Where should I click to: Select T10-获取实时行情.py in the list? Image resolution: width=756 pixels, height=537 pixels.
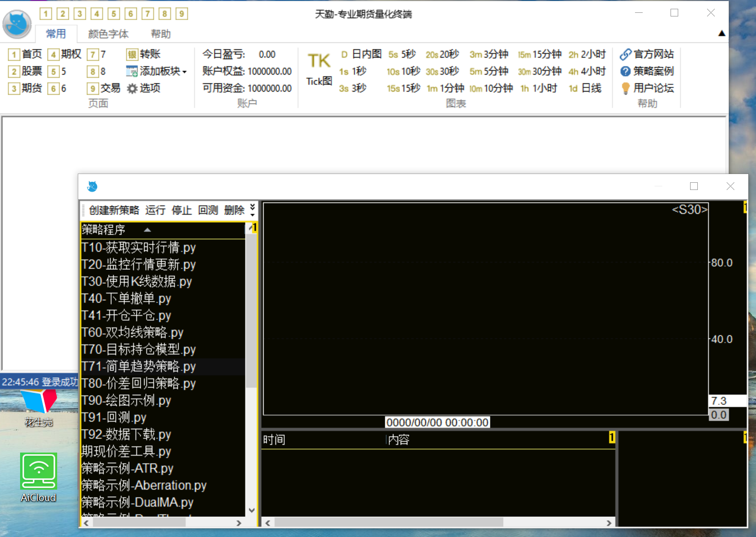pos(163,248)
